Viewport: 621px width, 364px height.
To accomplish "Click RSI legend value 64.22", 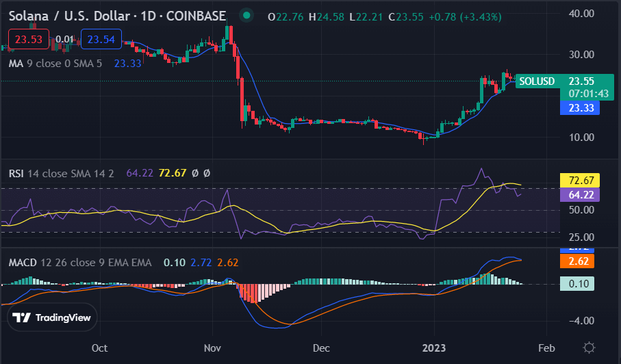I will click(140, 173).
